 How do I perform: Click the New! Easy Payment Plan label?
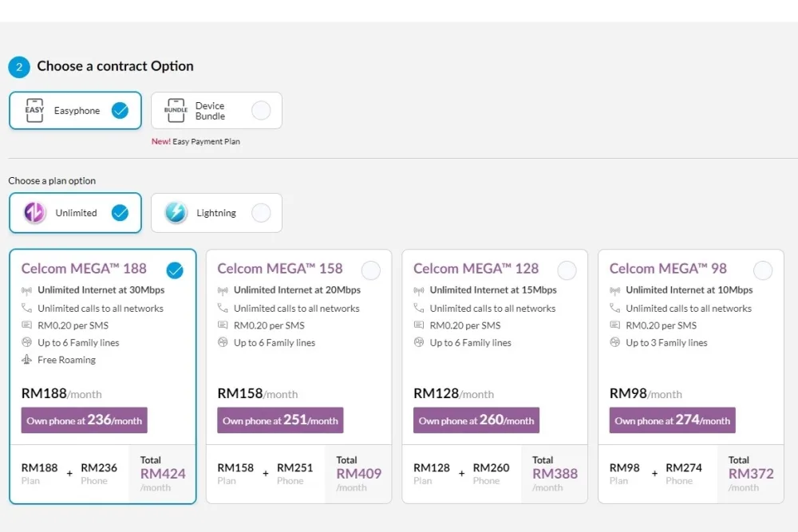196,141
